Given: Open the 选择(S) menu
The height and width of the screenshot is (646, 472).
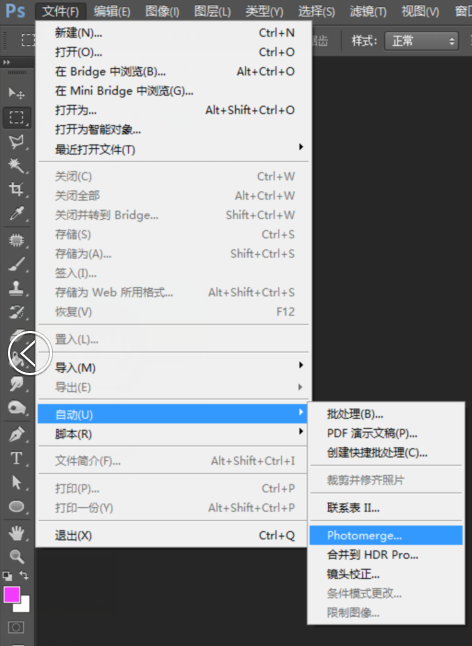Looking at the screenshot, I should tap(316, 11).
